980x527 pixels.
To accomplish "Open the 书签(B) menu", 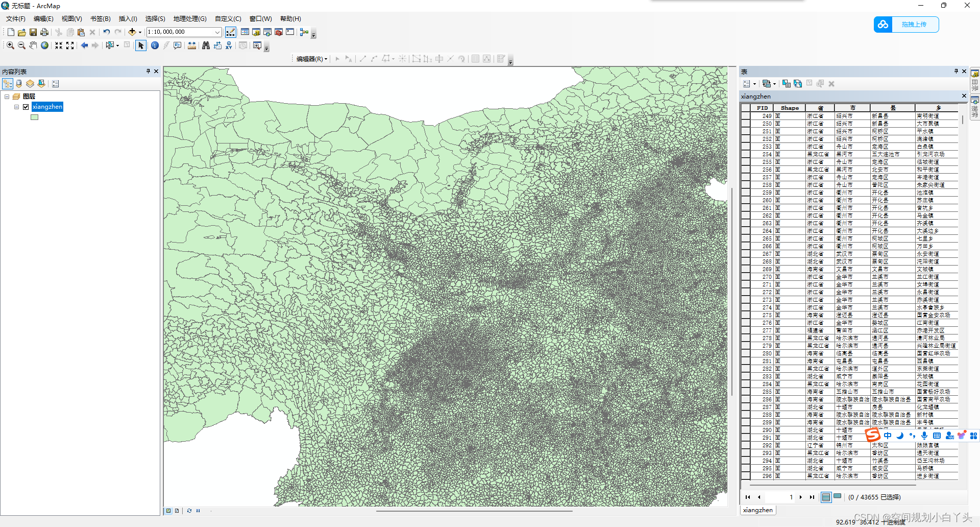I will click(101, 19).
